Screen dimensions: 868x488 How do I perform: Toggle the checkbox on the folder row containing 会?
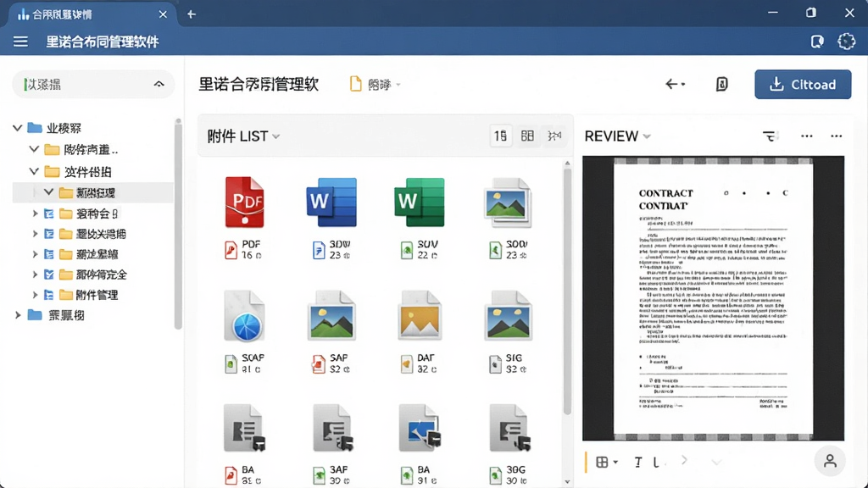click(48, 213)
